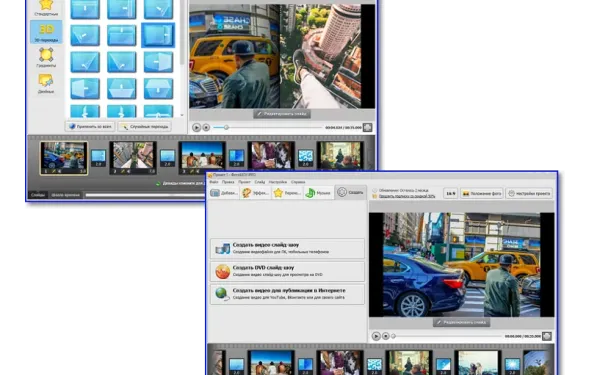This screenshot has height=375, width=600.
Task: Click Создать видео слайд-шоу option
Action: (287, 248)
